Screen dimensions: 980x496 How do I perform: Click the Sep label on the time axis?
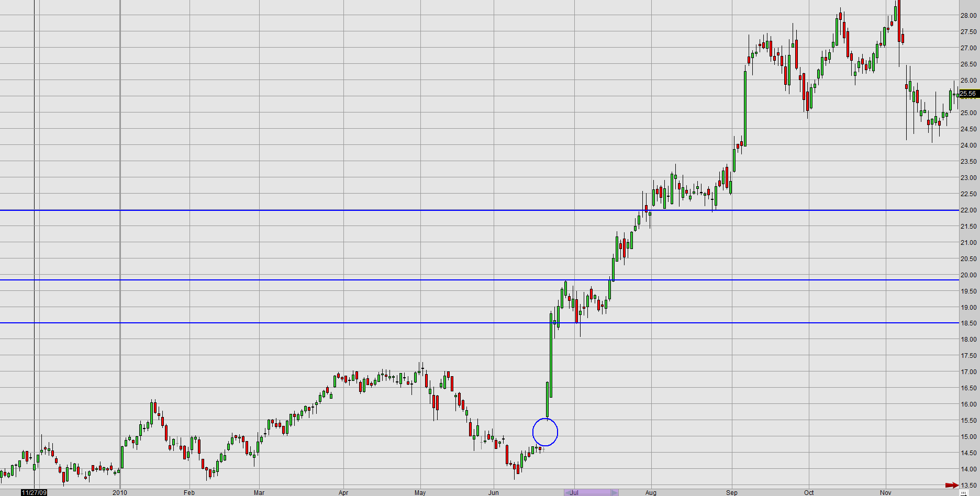pyautogui.click(x=731, y=493)
